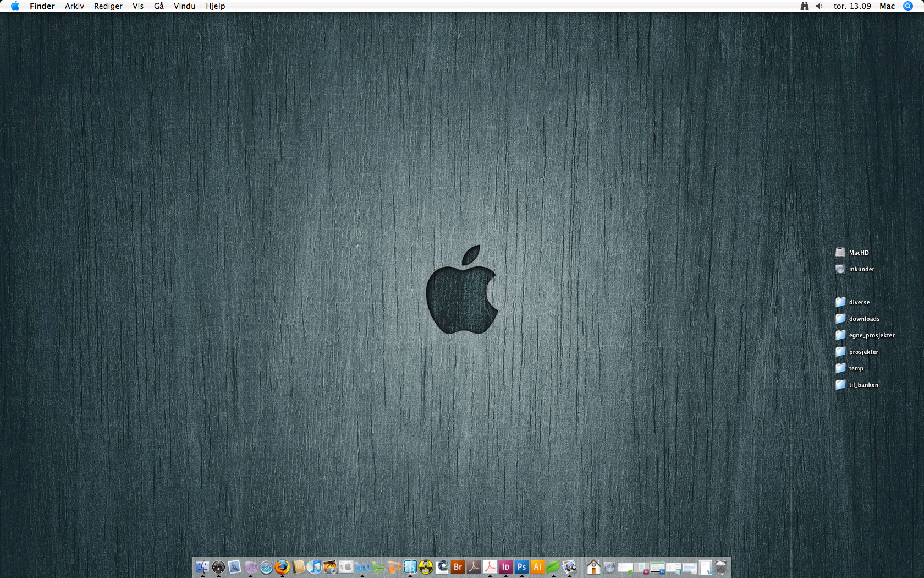Open the Apple menu
The height and width of the screenshot is (578, 924).
pyautogui.click(x=15, y=6)
